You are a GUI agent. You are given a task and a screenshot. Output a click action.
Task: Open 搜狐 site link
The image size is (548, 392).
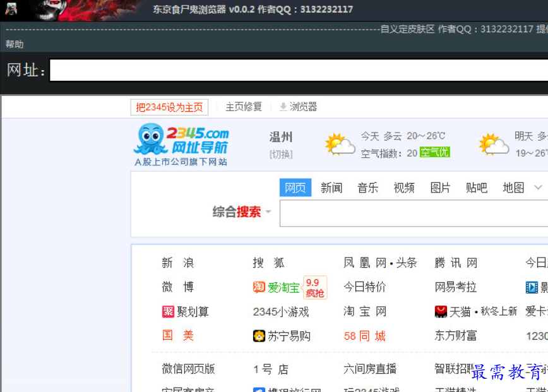(x=268, y=263)
